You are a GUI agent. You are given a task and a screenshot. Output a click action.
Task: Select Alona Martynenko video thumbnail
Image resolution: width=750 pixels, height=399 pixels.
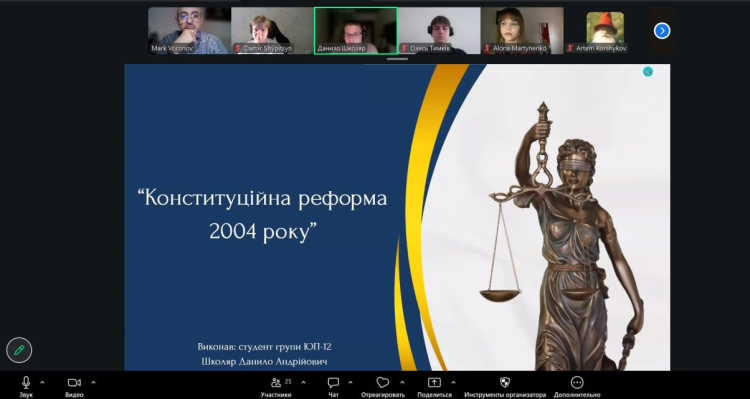(x=522, y=31)
